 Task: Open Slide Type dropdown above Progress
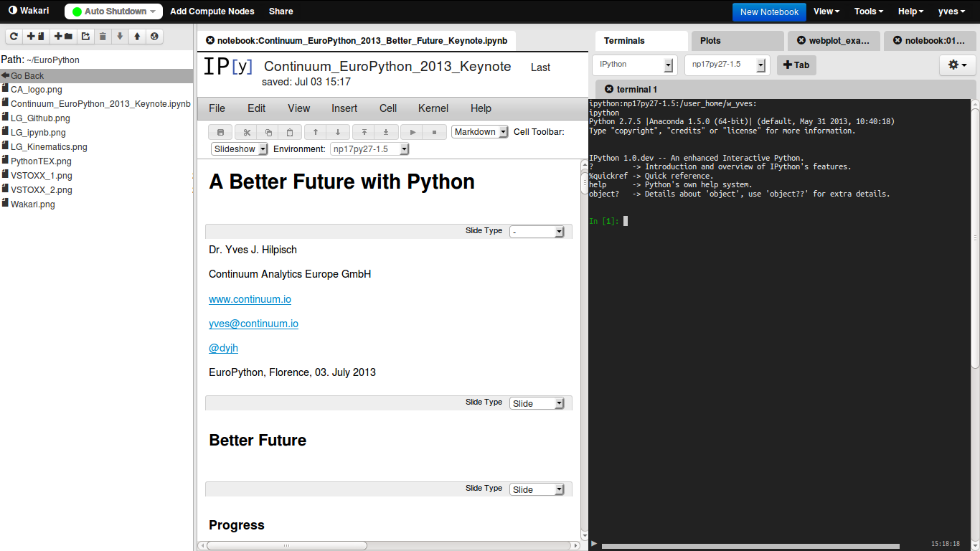point(537,489)
